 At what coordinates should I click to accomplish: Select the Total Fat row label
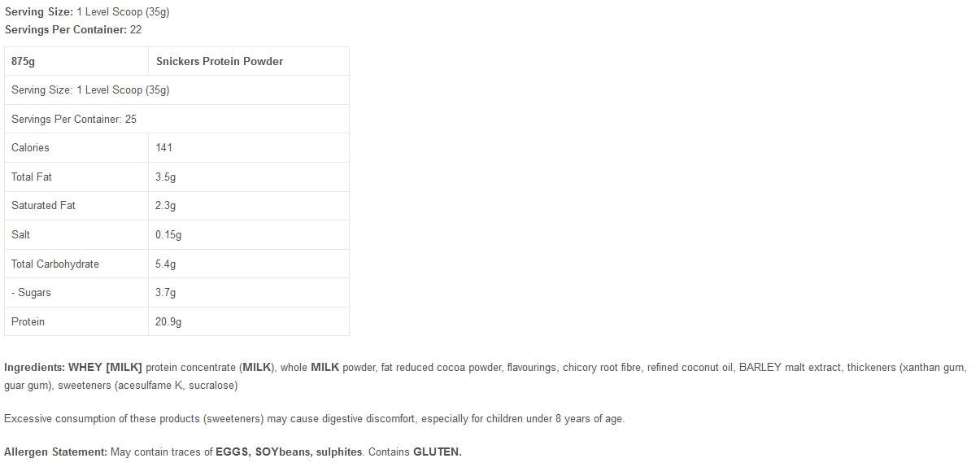point(32,177)
